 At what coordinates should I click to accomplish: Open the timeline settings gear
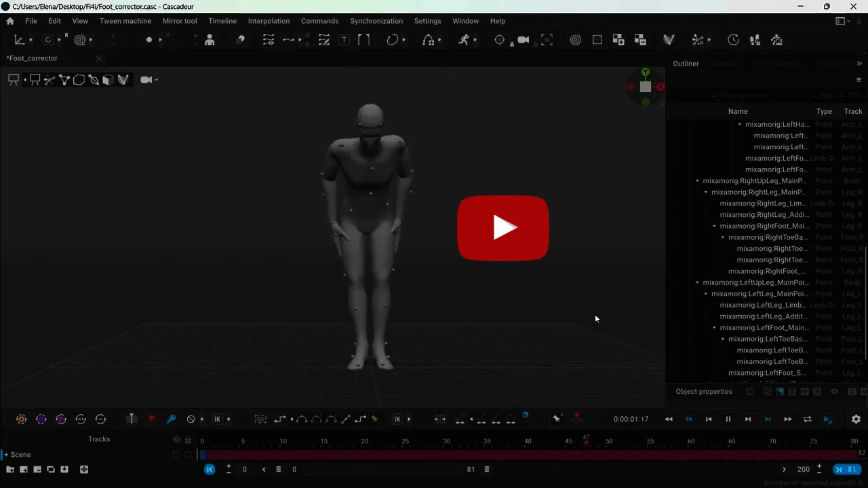[856, 420]
